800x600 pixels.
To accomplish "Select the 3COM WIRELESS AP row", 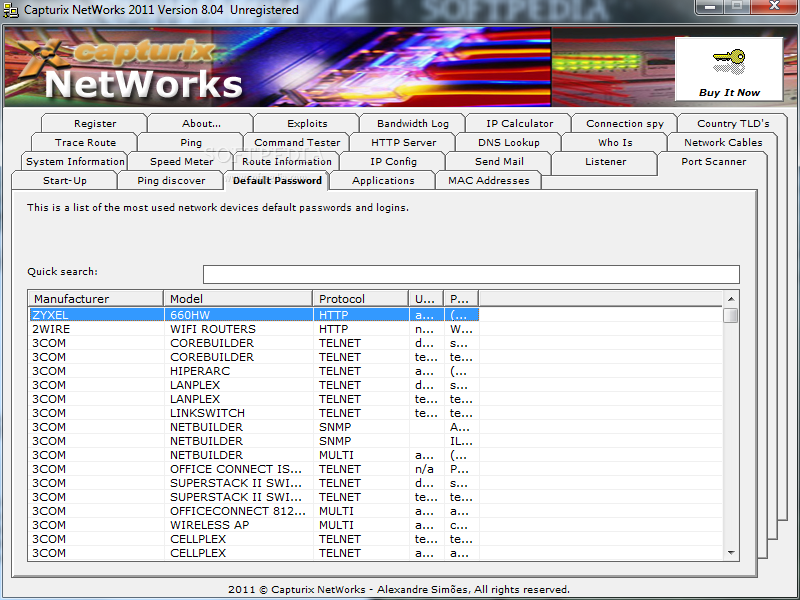I will pos(254,525).
